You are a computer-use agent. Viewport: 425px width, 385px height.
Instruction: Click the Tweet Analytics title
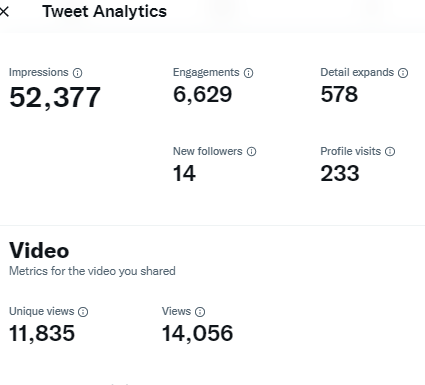click(104, 12)
